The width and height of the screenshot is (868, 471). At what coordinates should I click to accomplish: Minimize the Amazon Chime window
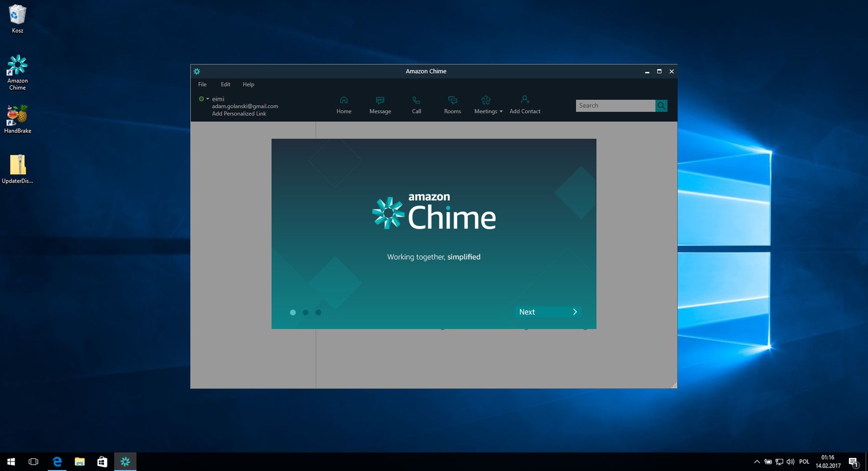point(647,72)
